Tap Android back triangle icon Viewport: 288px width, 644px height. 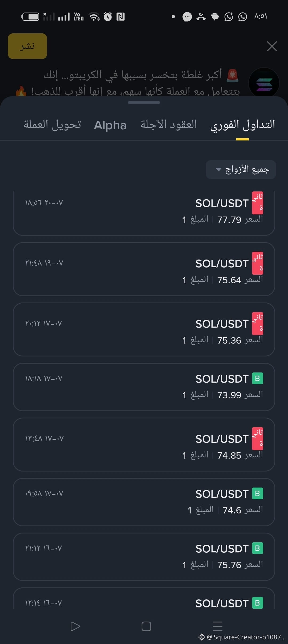75,626
